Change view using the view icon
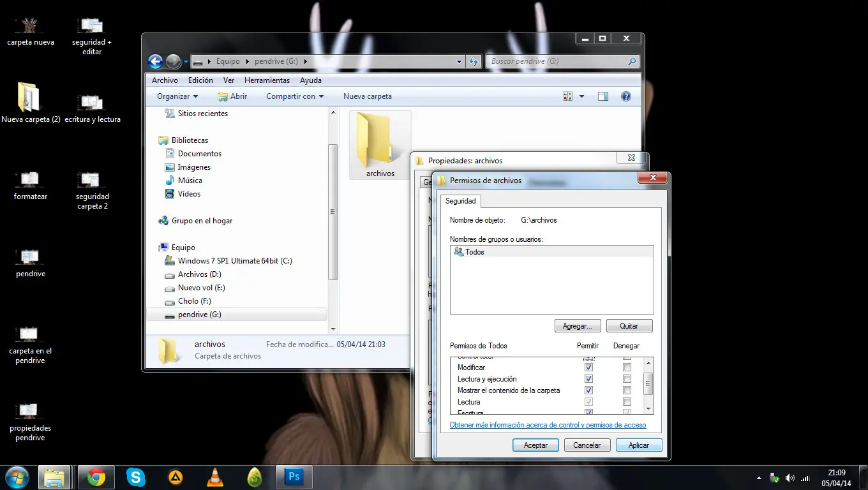 tap(568, 96)
